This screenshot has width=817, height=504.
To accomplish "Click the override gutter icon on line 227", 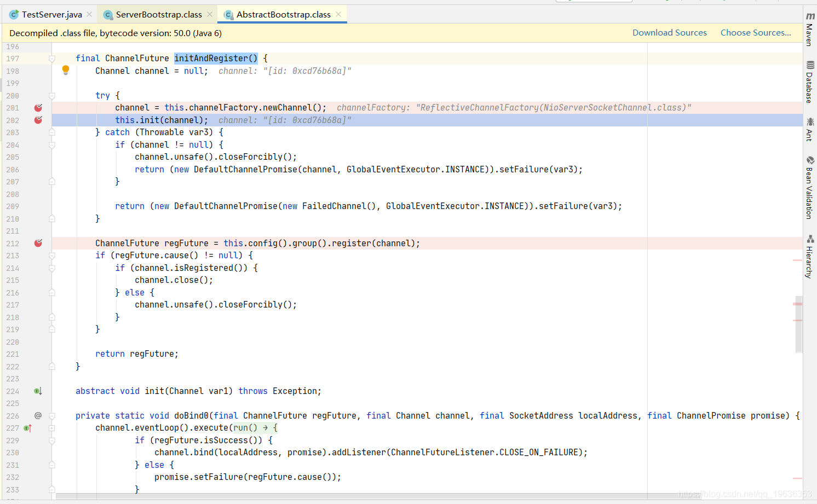I will pyautogui.click(x=28, y=428).
